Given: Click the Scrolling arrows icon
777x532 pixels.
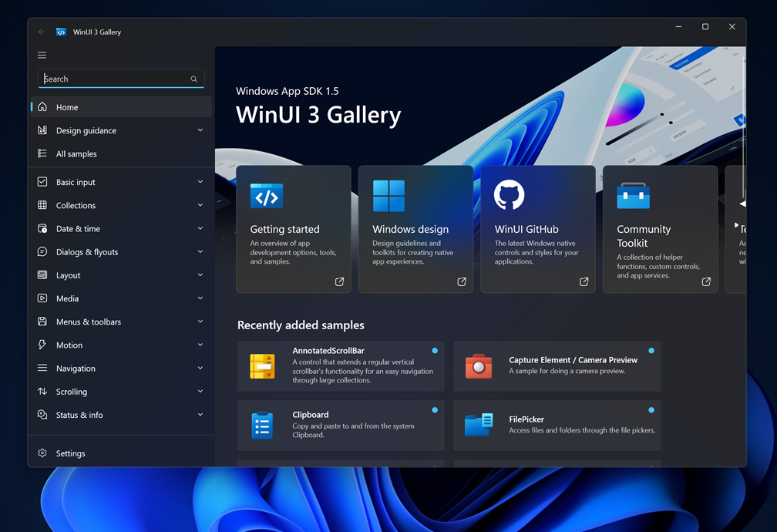Looking at the screenshot, I should point(42,391).
